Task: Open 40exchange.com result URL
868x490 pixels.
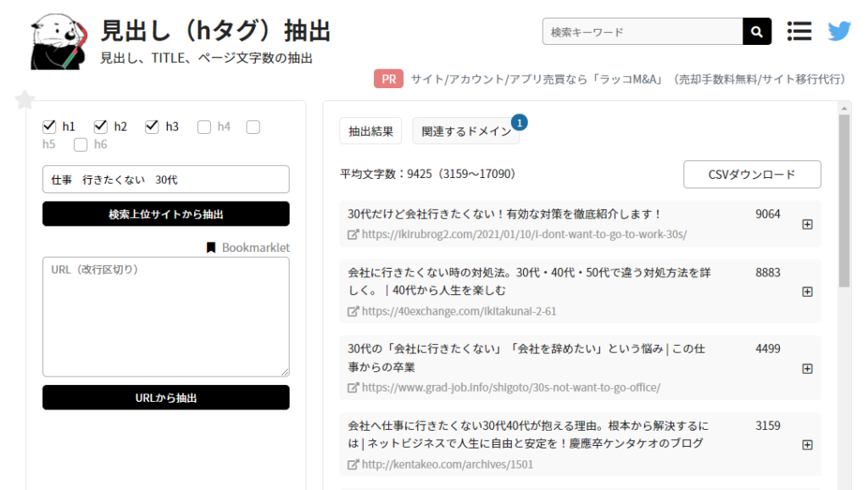Action: (x=459, y=311)
